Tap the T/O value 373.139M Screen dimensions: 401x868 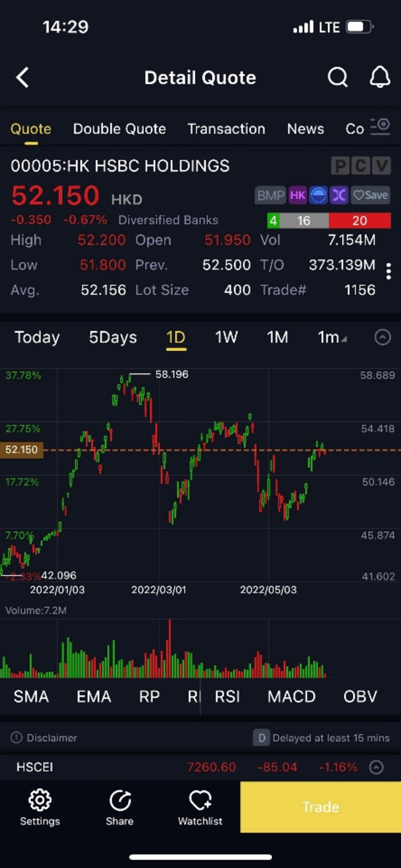click(x=342, y=265)
